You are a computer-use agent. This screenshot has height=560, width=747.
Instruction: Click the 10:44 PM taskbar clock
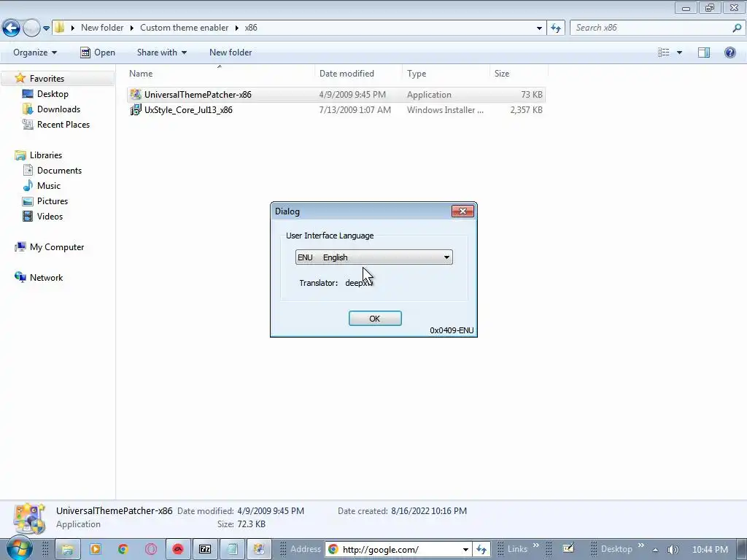coord(710,550)
